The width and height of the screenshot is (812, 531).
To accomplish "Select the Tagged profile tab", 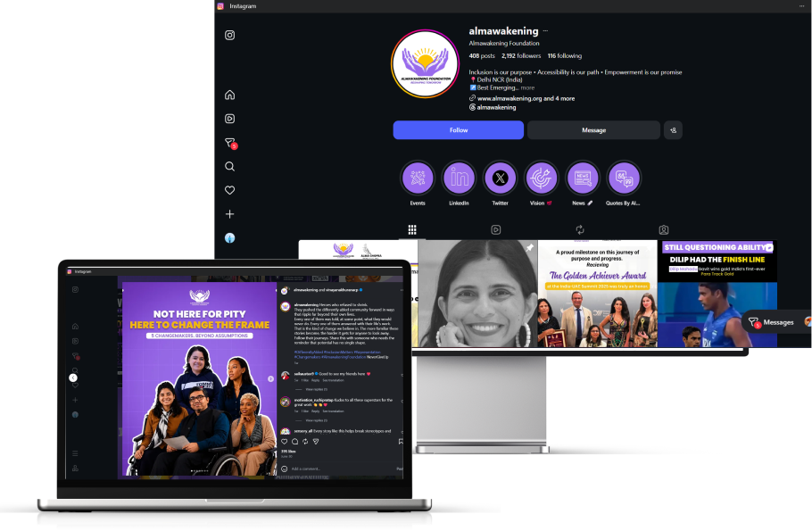I will (663, 229).
